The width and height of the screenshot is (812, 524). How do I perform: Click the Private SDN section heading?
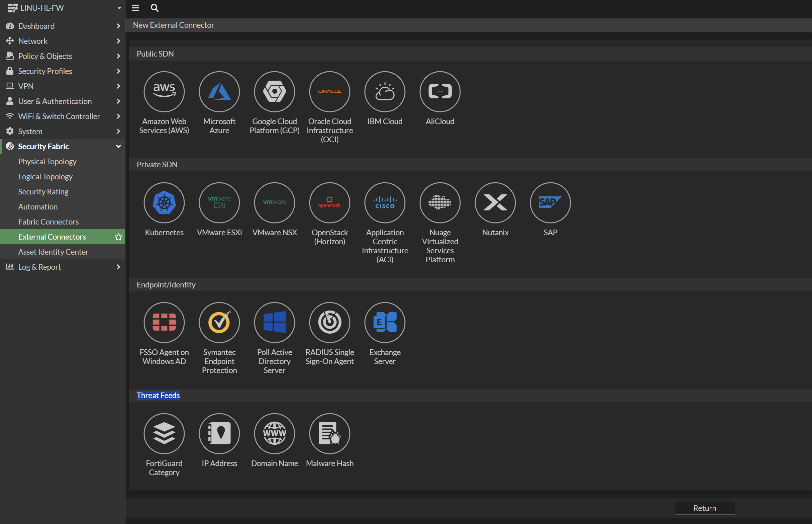click(157, 164)
